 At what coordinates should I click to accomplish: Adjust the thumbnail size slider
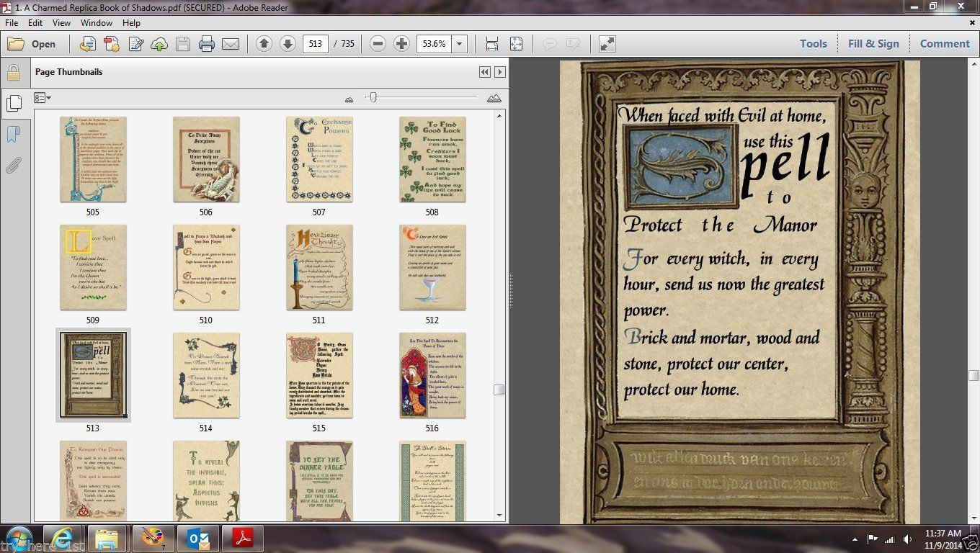373,96
